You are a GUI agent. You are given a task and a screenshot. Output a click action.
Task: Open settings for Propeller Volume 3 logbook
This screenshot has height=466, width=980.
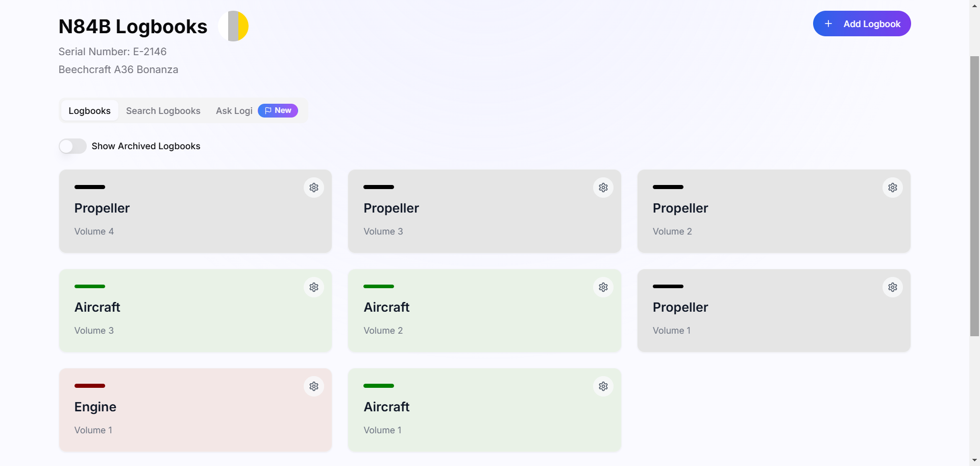point(603,188)
